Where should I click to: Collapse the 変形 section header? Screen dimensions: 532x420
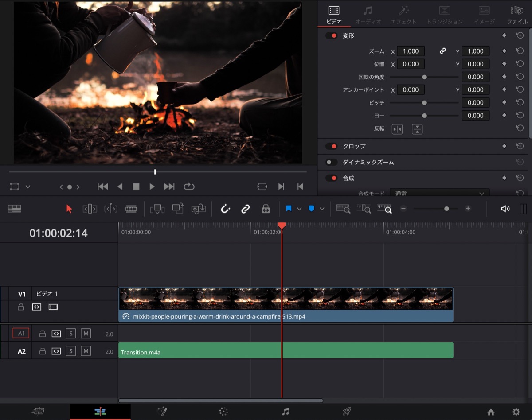pos(348,36)
